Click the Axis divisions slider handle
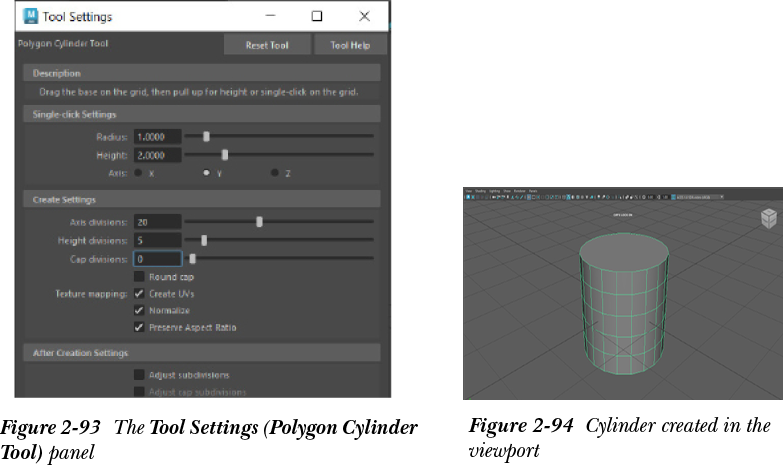783x467 pixels. 259,222
